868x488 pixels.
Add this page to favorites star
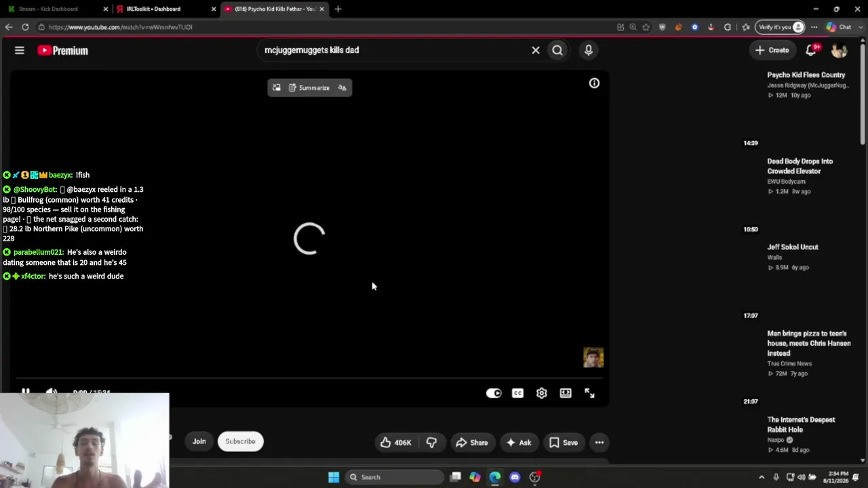coord(646,27)
